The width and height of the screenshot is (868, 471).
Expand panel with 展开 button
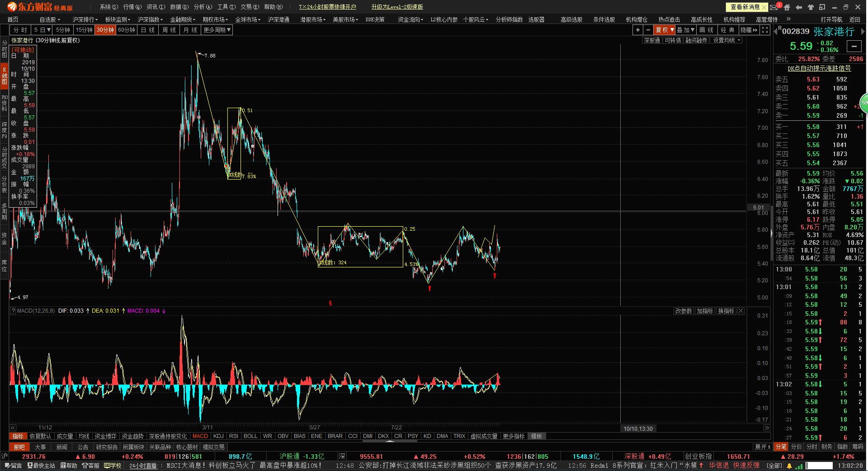pos(763,447)
